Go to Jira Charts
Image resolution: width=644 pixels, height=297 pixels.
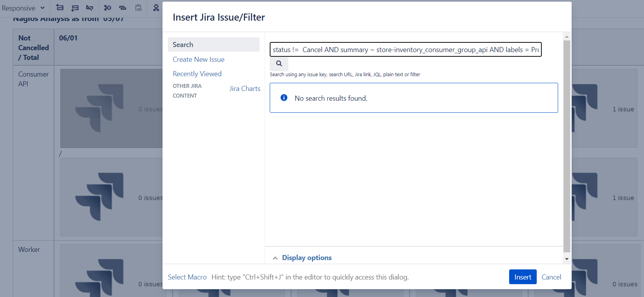click(245, 89)
